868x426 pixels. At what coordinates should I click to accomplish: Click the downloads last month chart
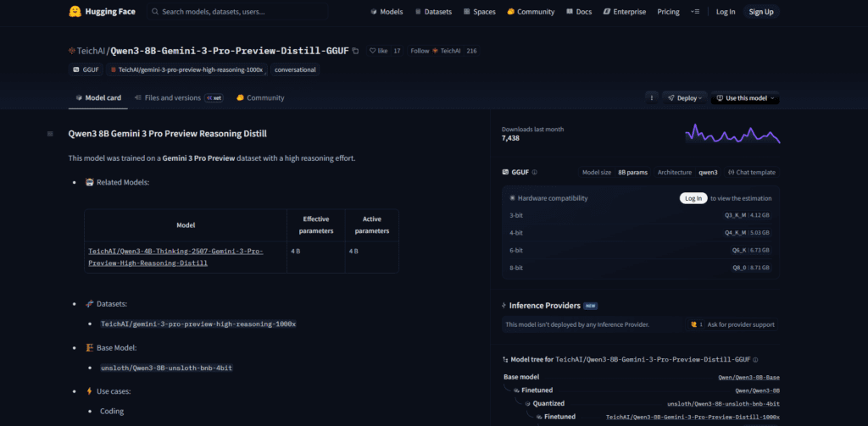click(732, 135)
